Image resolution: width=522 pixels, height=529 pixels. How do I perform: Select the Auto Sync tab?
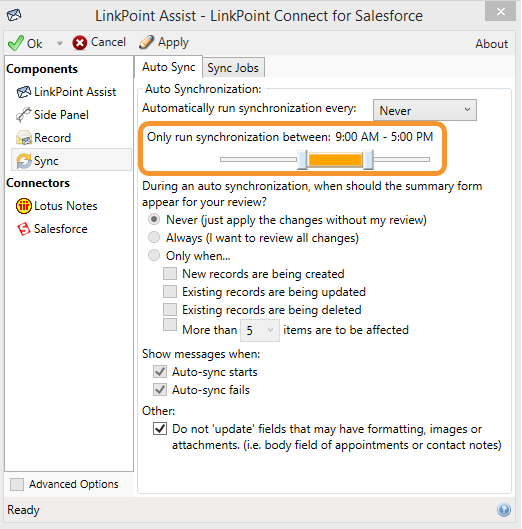tap(168, 67)
